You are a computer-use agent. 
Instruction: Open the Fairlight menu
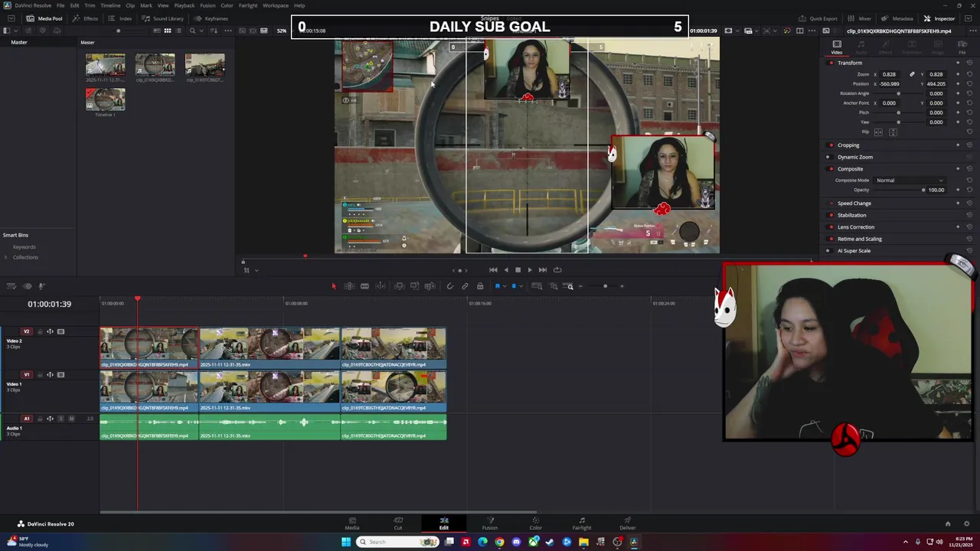[248, 5]
